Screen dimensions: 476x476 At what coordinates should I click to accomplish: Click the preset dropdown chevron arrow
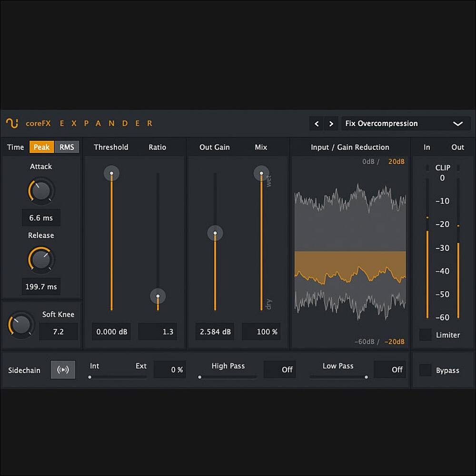click(457, 124)
